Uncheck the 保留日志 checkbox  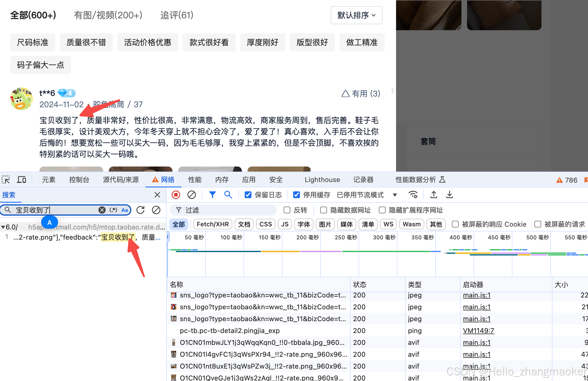pos(248,195)
